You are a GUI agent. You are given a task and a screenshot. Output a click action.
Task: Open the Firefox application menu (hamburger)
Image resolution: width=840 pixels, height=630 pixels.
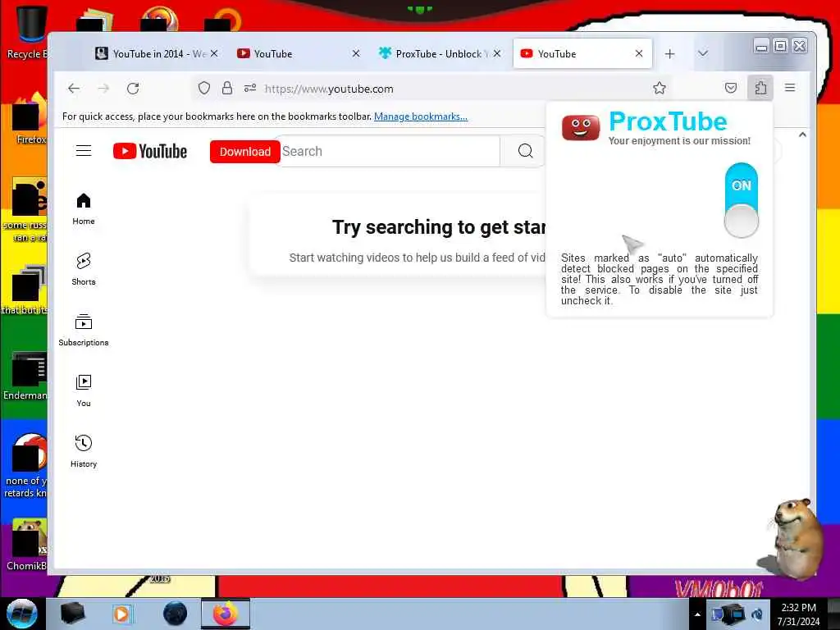pos(790,87)
